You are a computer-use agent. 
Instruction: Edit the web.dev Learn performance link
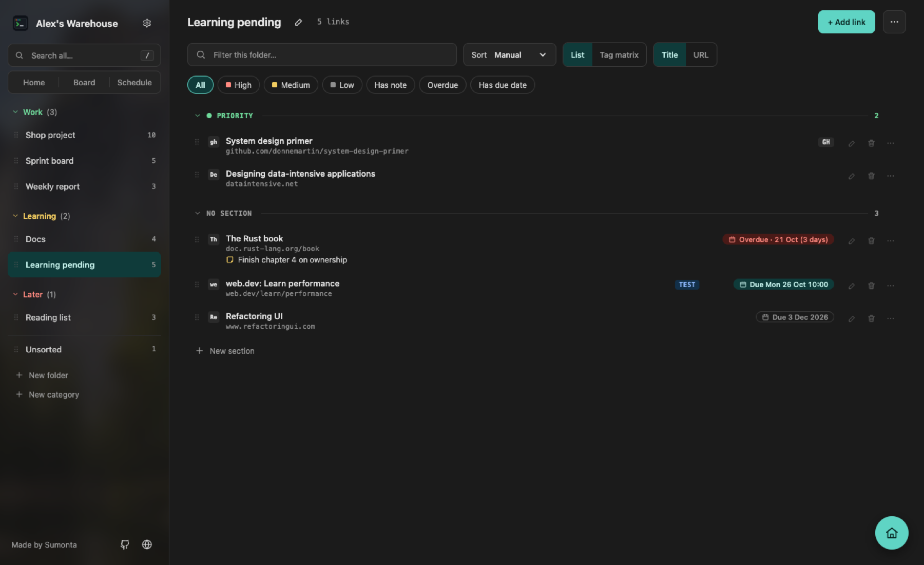pyautogui.click(x=852, y=286)
